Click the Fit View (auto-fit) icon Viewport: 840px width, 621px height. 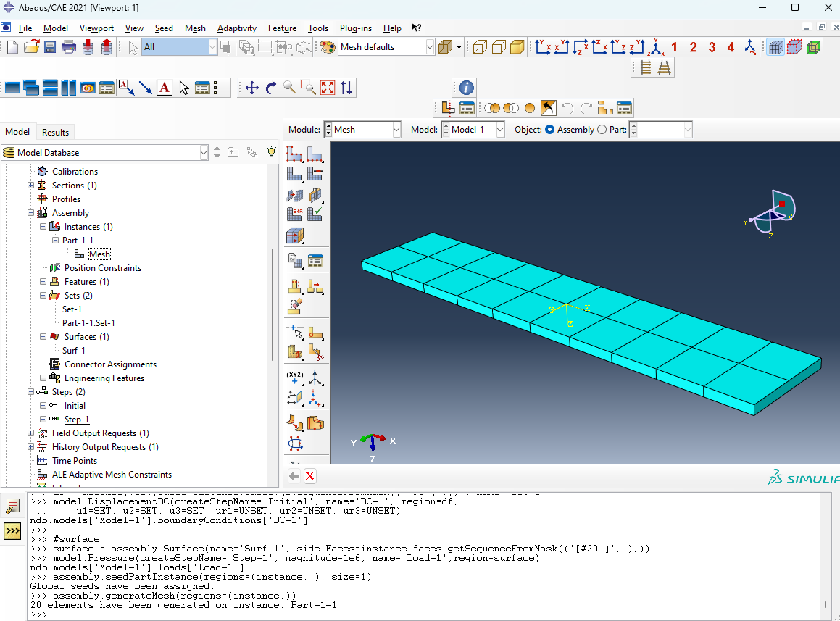[327, 88]
